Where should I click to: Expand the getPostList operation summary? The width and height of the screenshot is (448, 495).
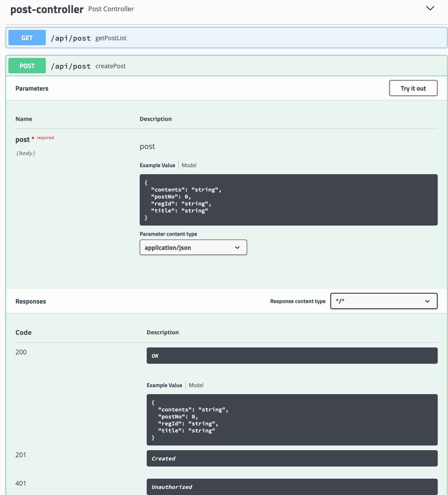pyautogui.click(x=111, y=38)
